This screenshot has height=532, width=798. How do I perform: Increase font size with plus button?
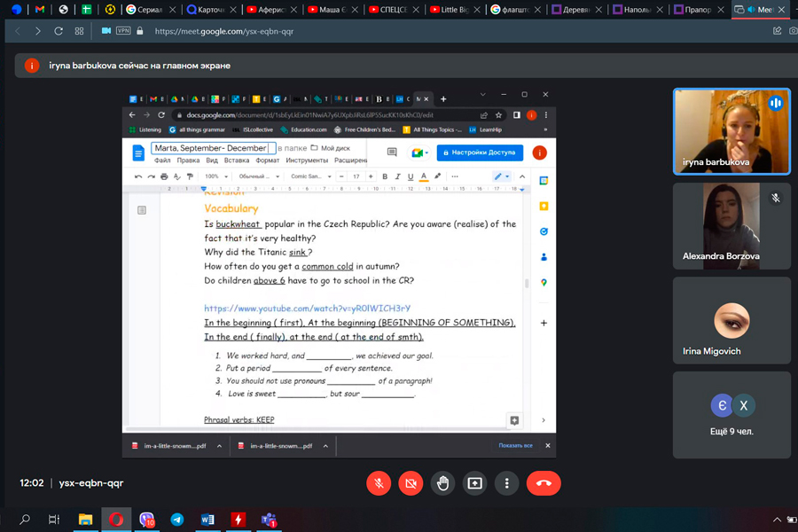point(371,176)
